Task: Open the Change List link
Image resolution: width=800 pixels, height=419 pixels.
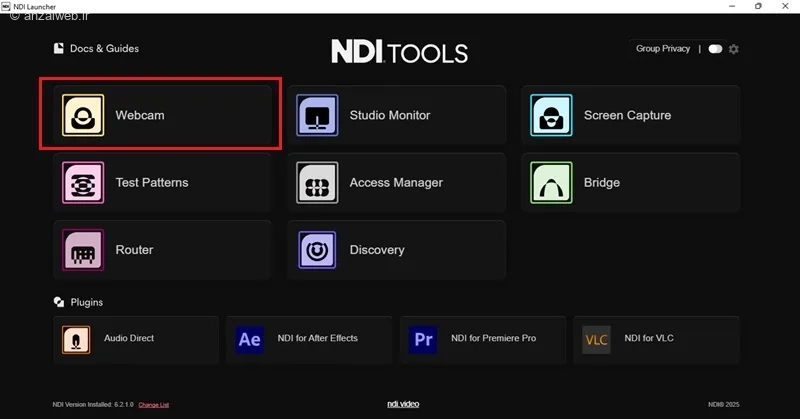Action: [154, 405]
